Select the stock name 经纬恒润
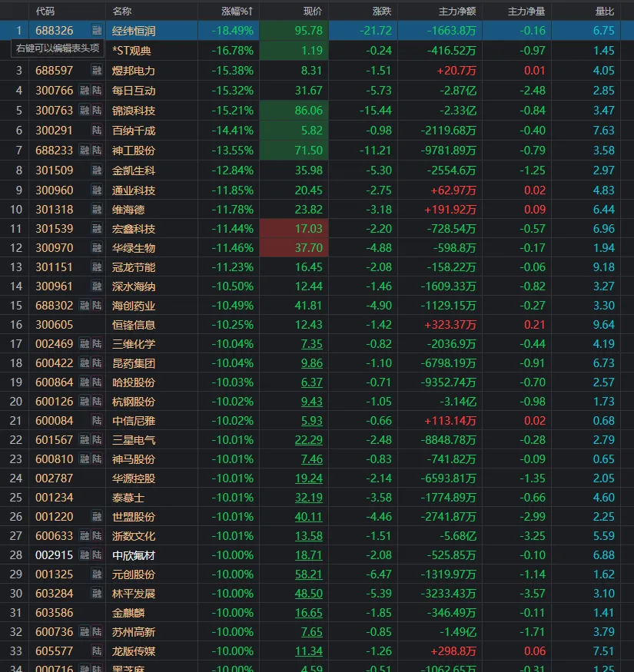634x672 pixels. [x=134, y=31]
